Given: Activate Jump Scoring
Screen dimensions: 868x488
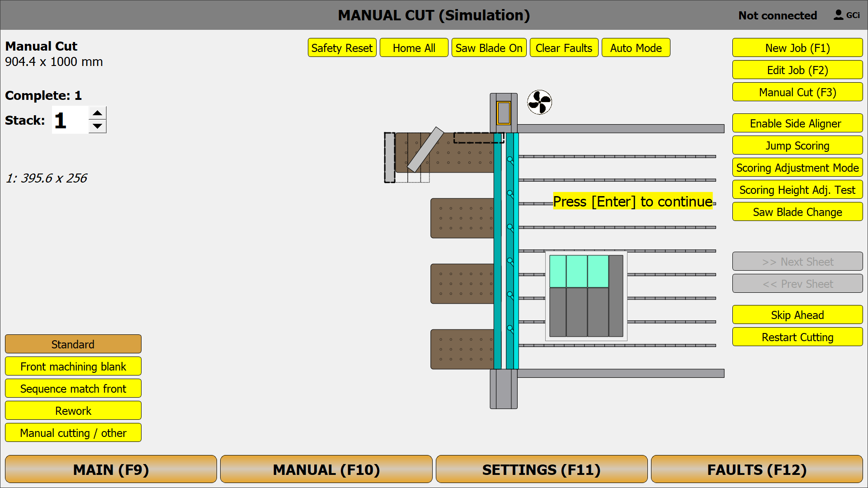Looking at the screenshot, I should [x=797, y=145].
